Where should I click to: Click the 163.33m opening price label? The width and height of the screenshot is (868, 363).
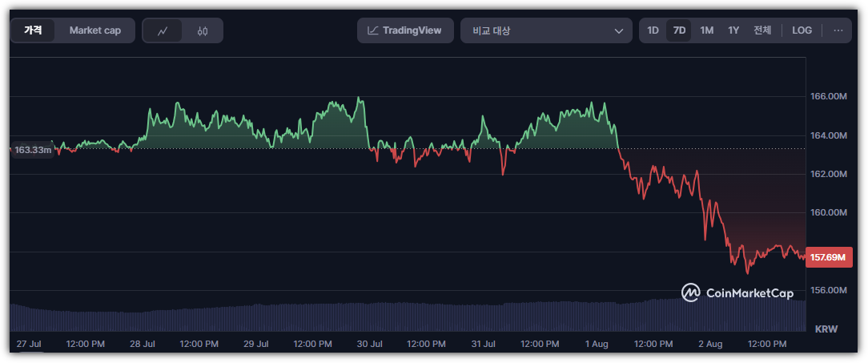(33, 150)
